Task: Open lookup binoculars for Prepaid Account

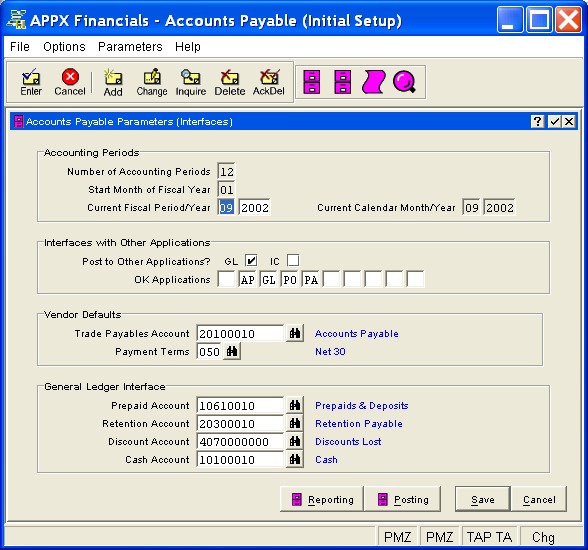Action: point(295,405)
